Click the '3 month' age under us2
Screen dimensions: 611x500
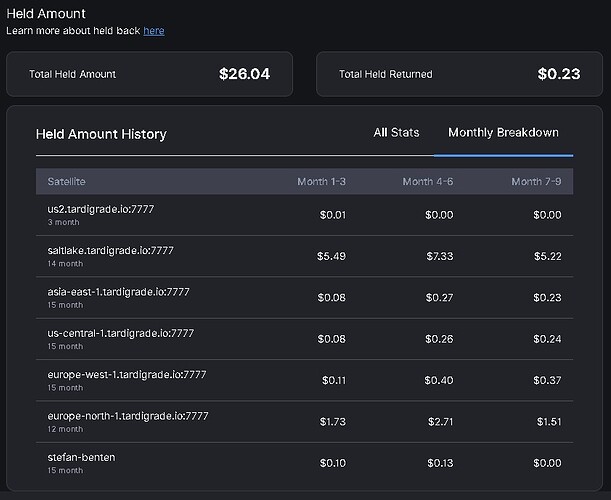64,223
